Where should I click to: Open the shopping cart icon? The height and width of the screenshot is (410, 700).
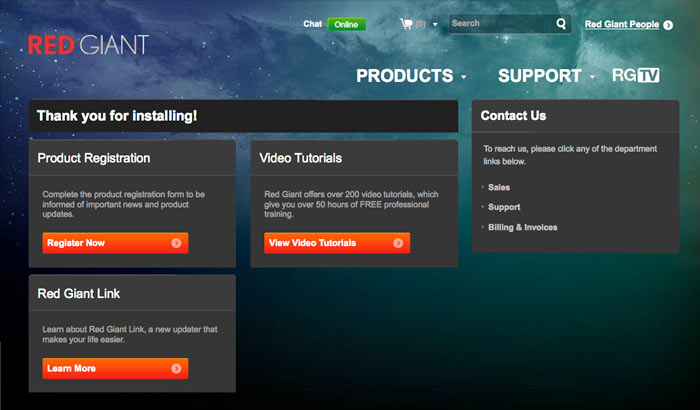click(406, 24)
